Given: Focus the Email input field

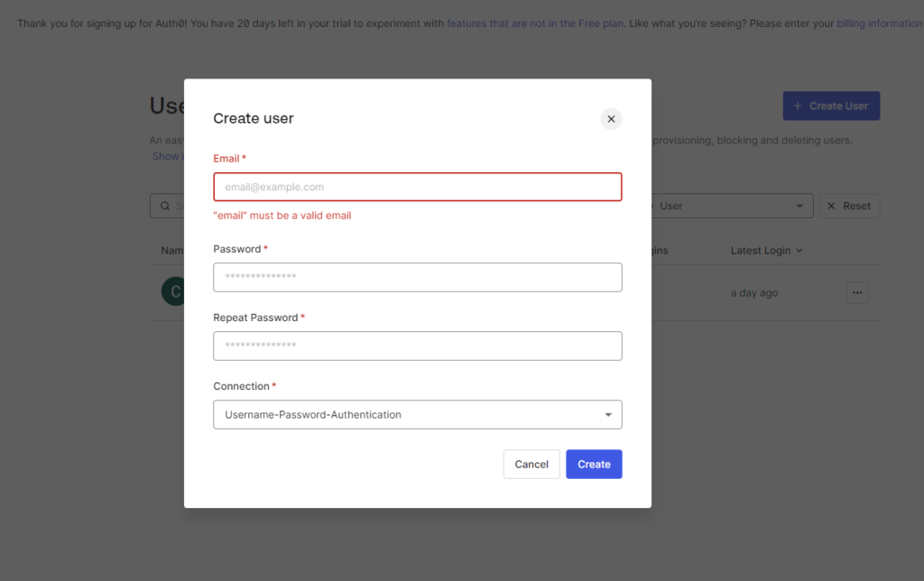Looking at the screenshot, I should [x=418, y=187].
